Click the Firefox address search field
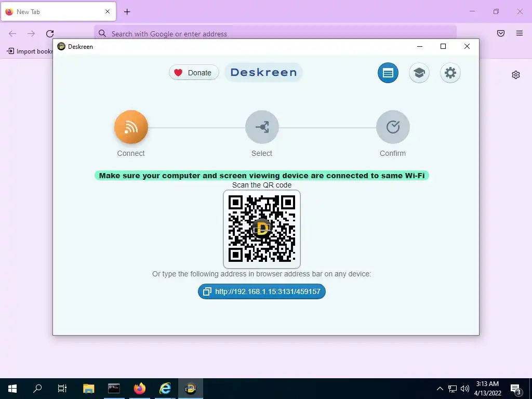 coord(275,34)
